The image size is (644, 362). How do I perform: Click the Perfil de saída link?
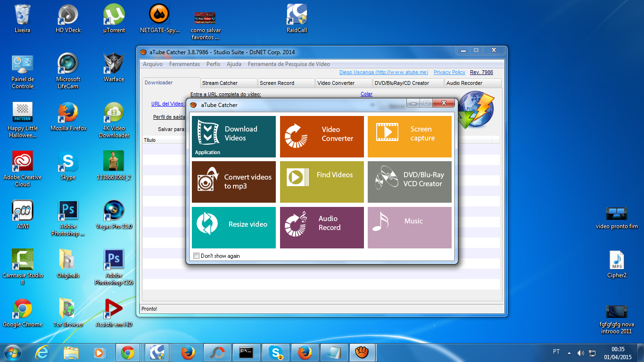(169, 117)
